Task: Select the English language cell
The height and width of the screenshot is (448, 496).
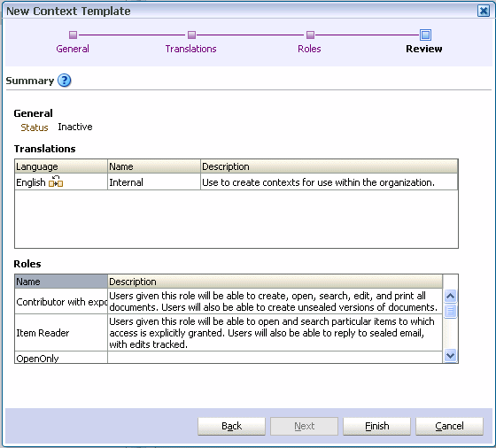Action: pos(61,182)
